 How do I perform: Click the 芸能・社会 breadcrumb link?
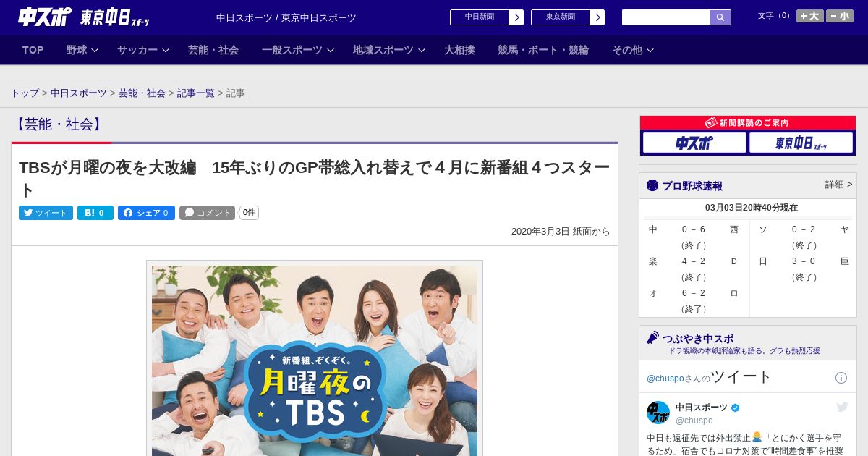pyautogui.click(x=142, y=93)
